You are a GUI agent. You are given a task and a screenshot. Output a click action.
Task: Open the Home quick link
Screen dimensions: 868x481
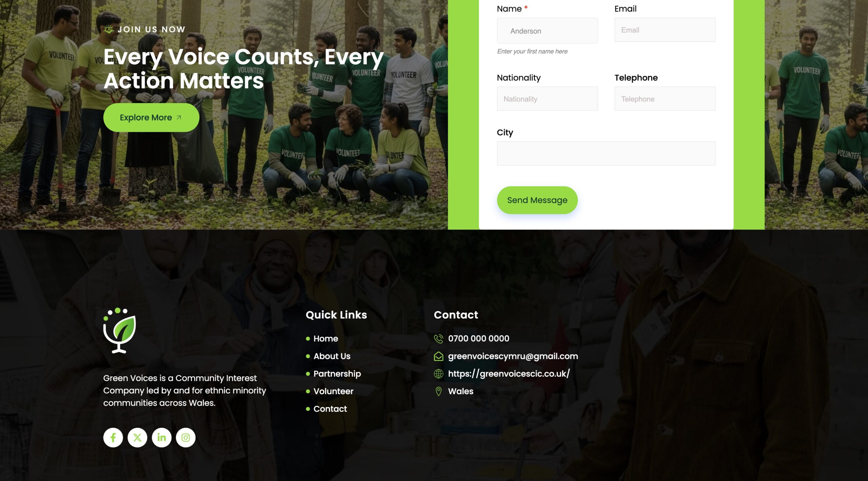coord(325,339)
